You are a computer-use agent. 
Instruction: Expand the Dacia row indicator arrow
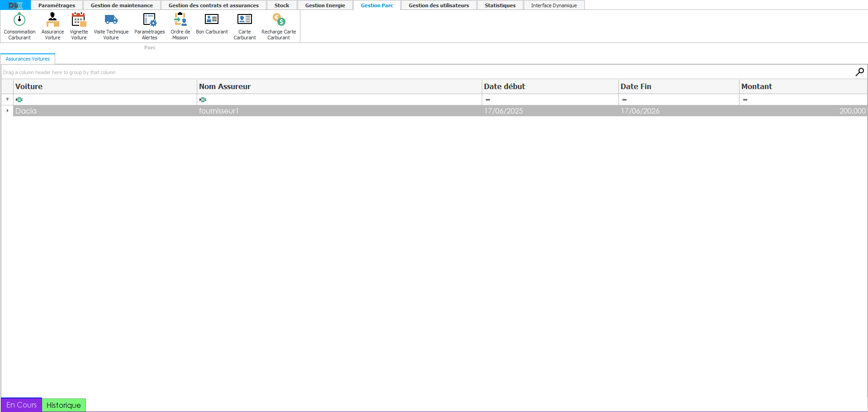click(x=7, y=111)
